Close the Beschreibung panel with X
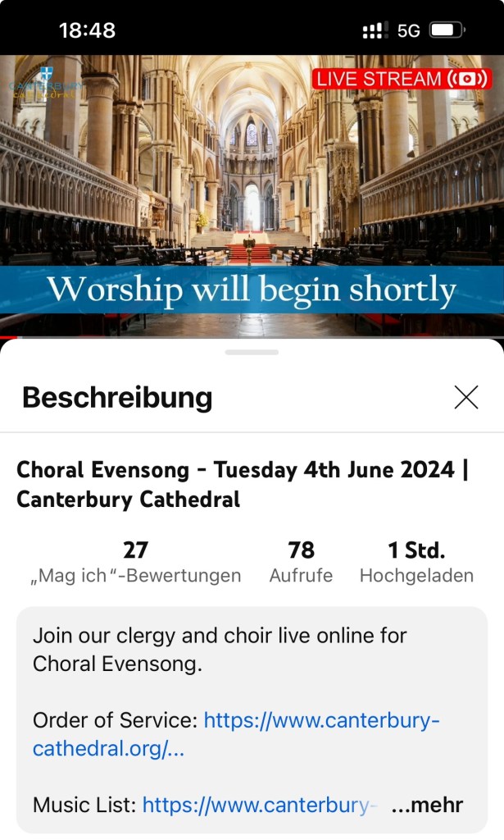504x840 pixels. tap(465, 398)
